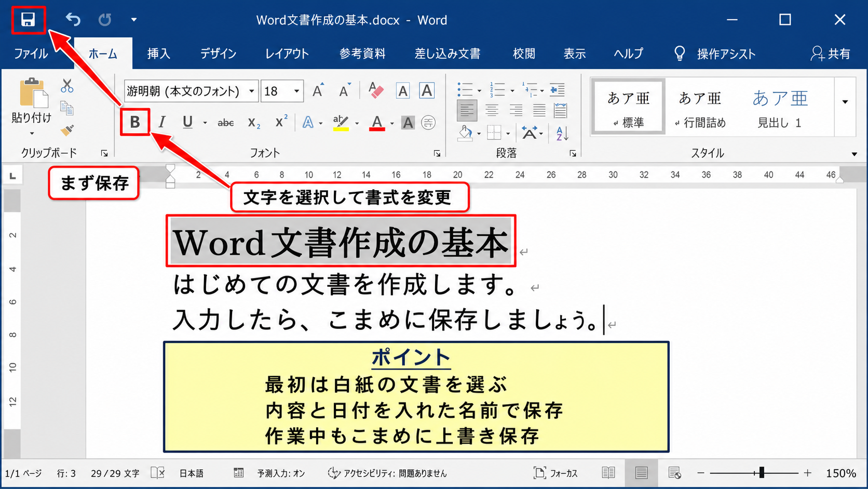Toggle Bold formatting
This screenshot has height=489, width=868.
click(135, 122)
